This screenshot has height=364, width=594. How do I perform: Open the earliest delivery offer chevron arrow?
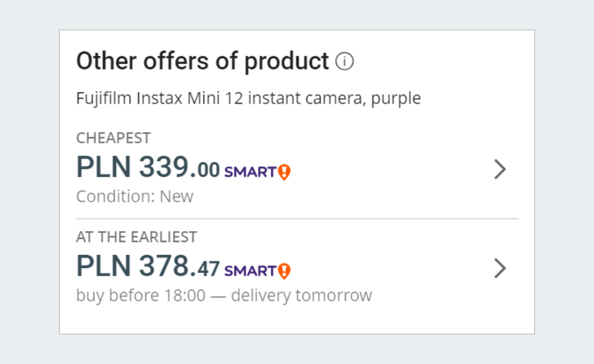pos(500,269)
